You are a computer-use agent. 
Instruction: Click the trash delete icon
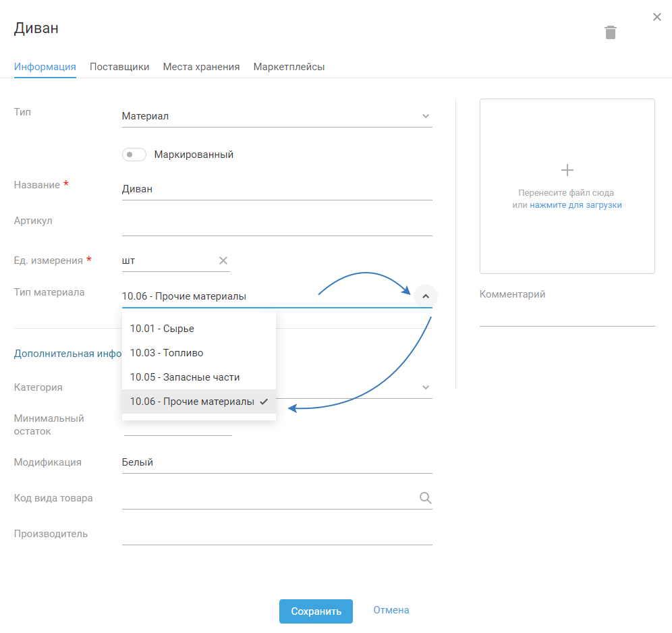click(x=611, y=32)
